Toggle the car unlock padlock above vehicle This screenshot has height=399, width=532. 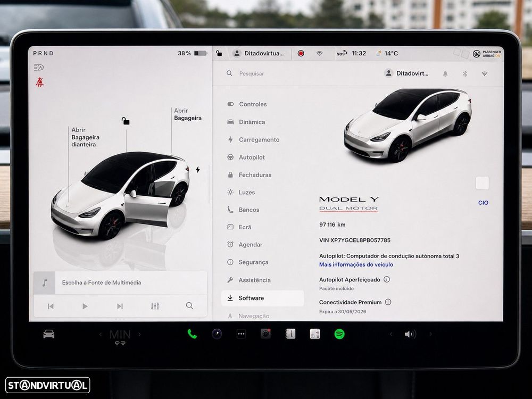tap(126, 121)
